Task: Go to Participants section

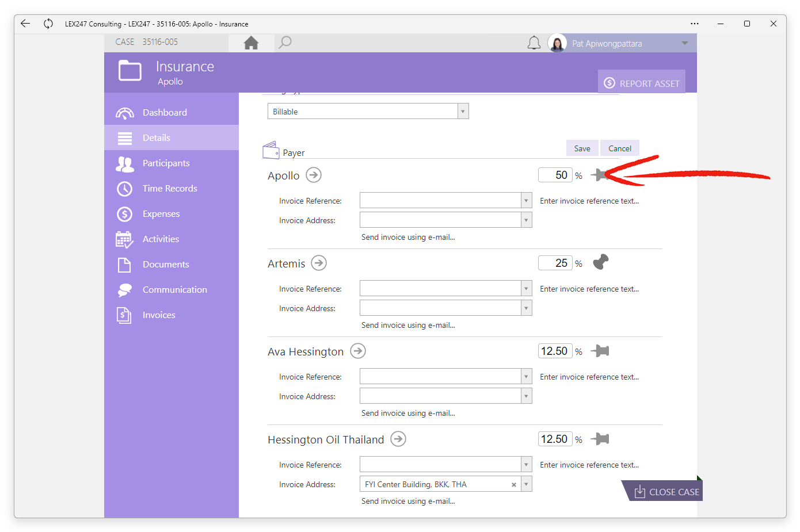Action: [172, 163]
